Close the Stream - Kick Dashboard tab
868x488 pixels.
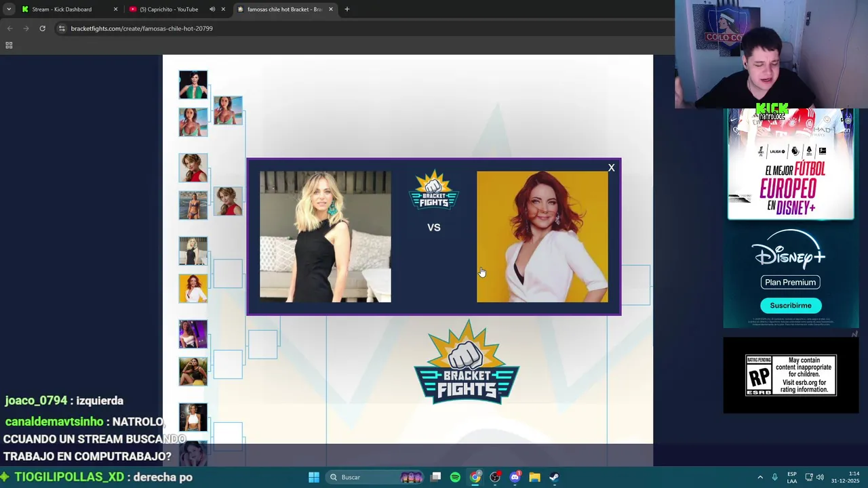click(x=115, y=9)
